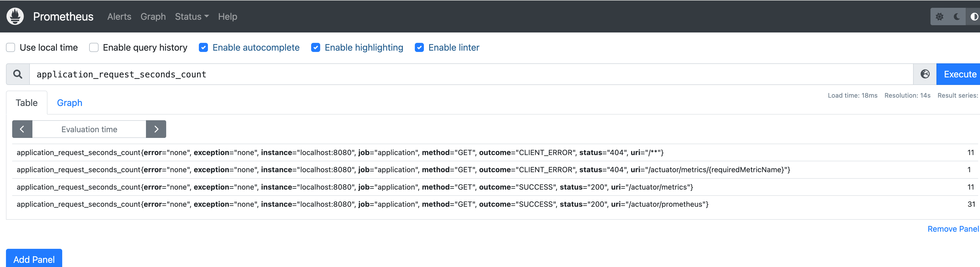
Task: Select the row with uri="/actuator/metrics"
Action: [x=495, y=187]
